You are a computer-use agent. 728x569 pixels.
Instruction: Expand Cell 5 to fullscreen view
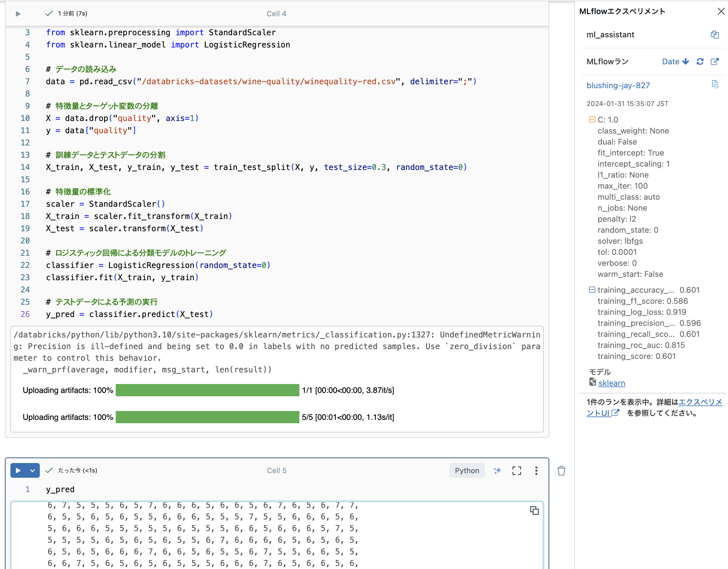(x=516, y=471)
